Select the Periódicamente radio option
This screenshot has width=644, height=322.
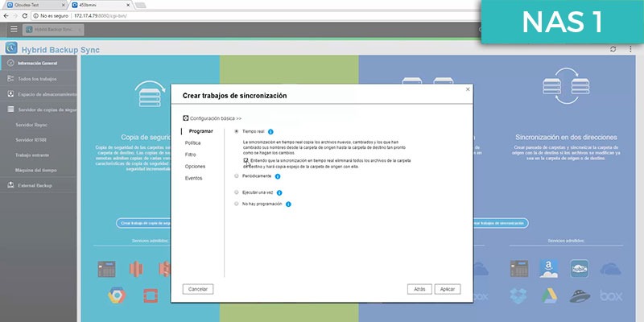click(236, 175)
